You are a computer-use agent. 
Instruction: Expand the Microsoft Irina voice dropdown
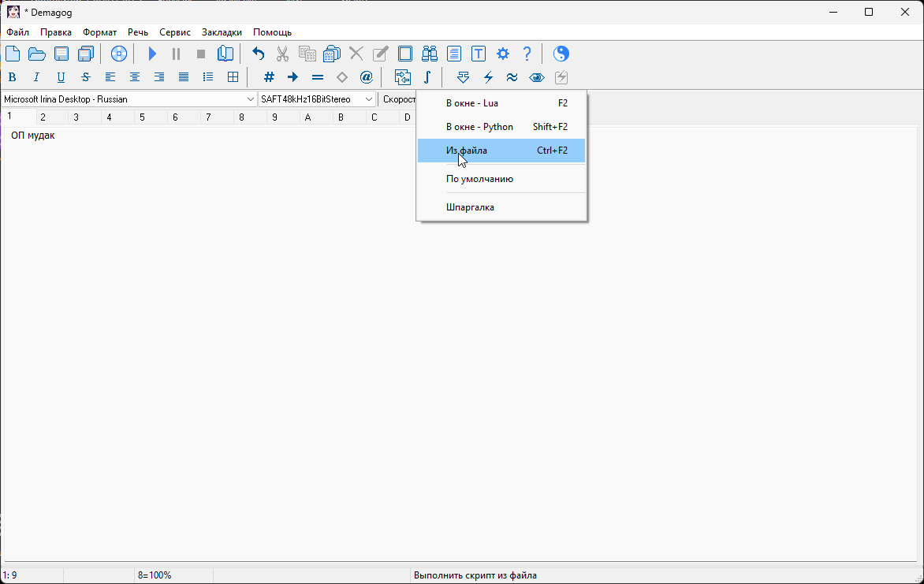250,99
